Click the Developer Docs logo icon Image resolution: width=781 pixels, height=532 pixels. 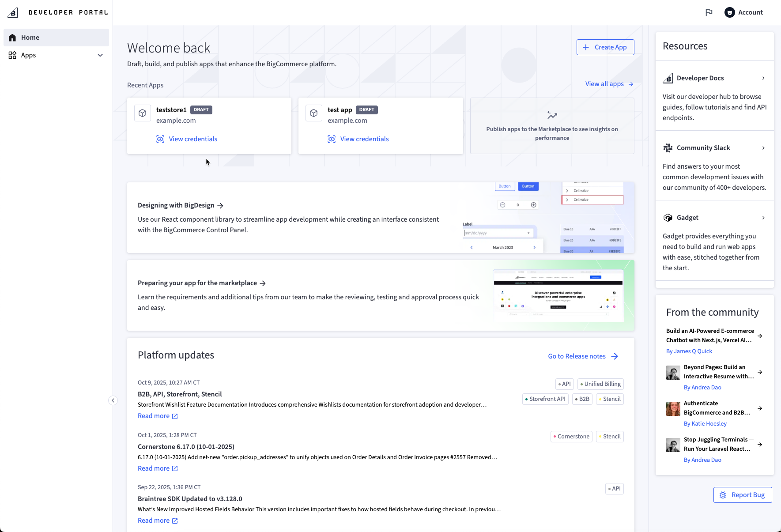point(668,78)
